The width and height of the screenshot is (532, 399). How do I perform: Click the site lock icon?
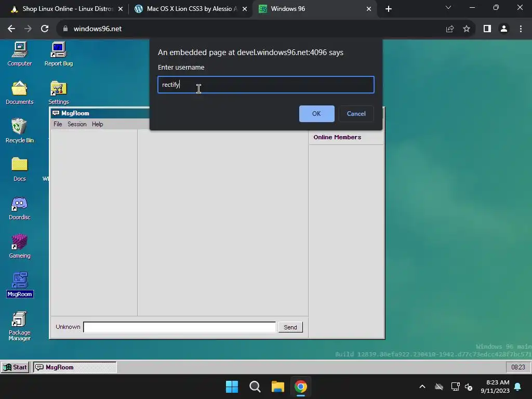tap(65, 29)
